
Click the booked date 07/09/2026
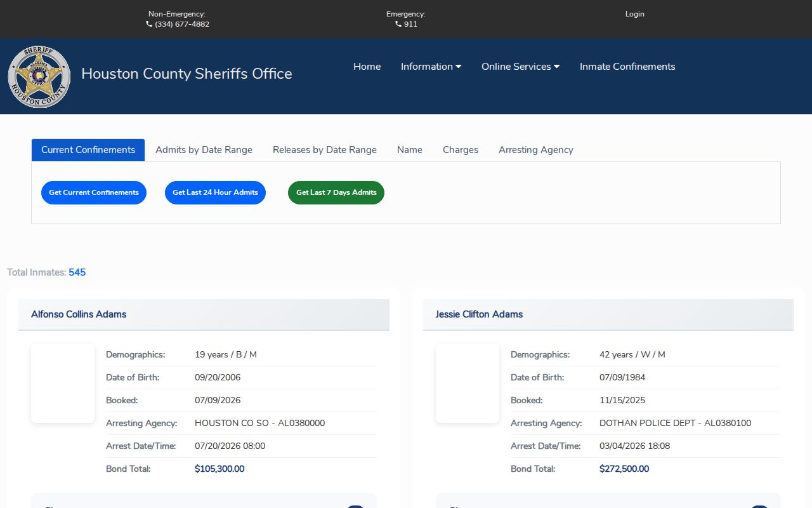[x=218, y=401]
